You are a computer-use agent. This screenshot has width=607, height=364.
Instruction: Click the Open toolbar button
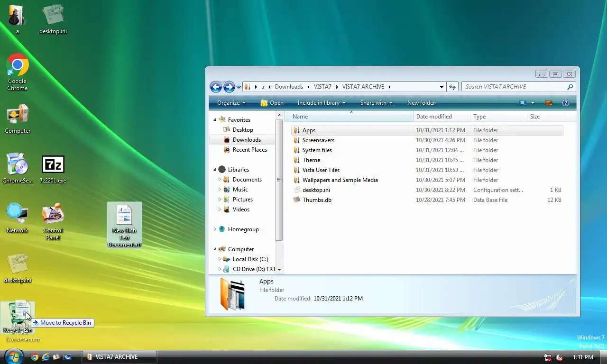(272, 103)
